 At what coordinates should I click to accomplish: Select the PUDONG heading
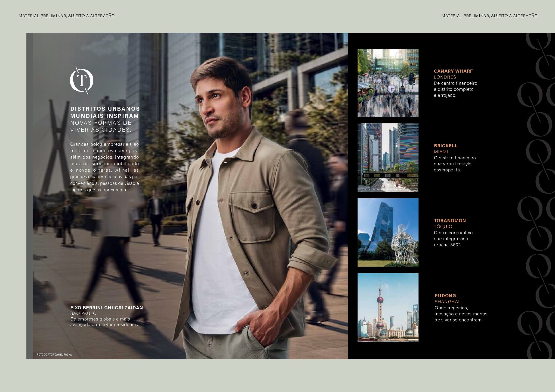point(445,296)
